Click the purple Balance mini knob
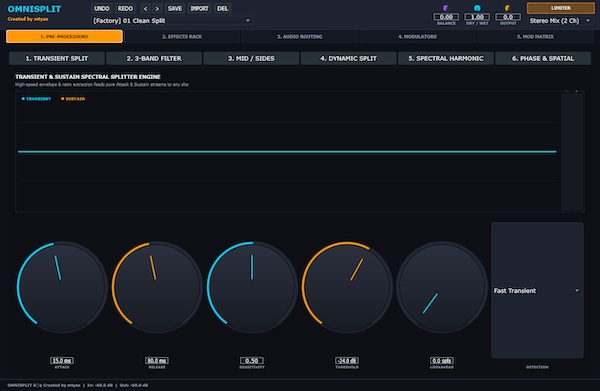 445,8
